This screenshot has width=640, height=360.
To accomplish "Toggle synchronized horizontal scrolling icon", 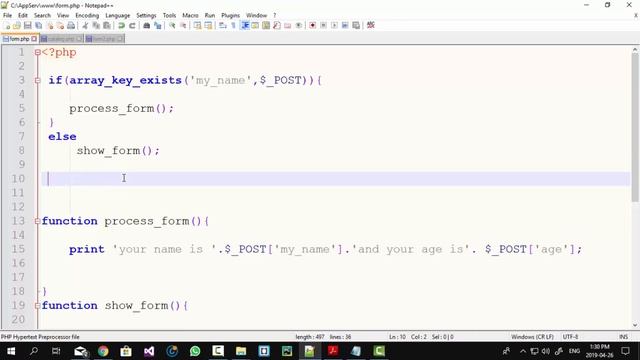I will pos(209,25).
